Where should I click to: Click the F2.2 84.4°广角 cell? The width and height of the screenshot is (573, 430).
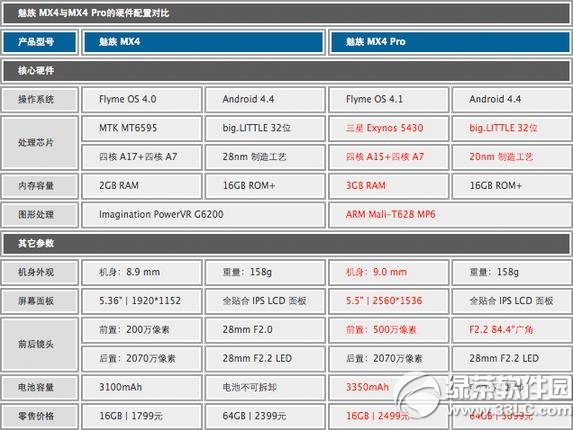(512, 330)
